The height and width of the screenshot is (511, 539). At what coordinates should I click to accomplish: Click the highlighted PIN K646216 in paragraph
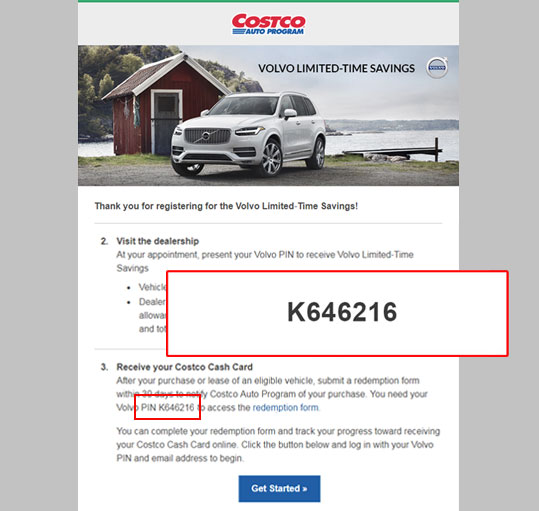click(167, 407)
